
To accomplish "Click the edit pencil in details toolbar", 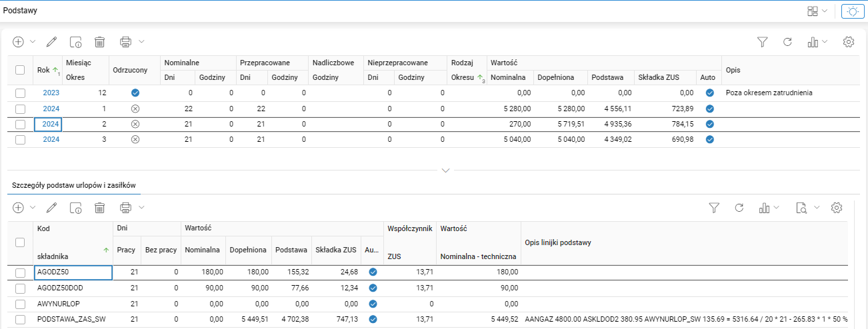I will 51,208.
